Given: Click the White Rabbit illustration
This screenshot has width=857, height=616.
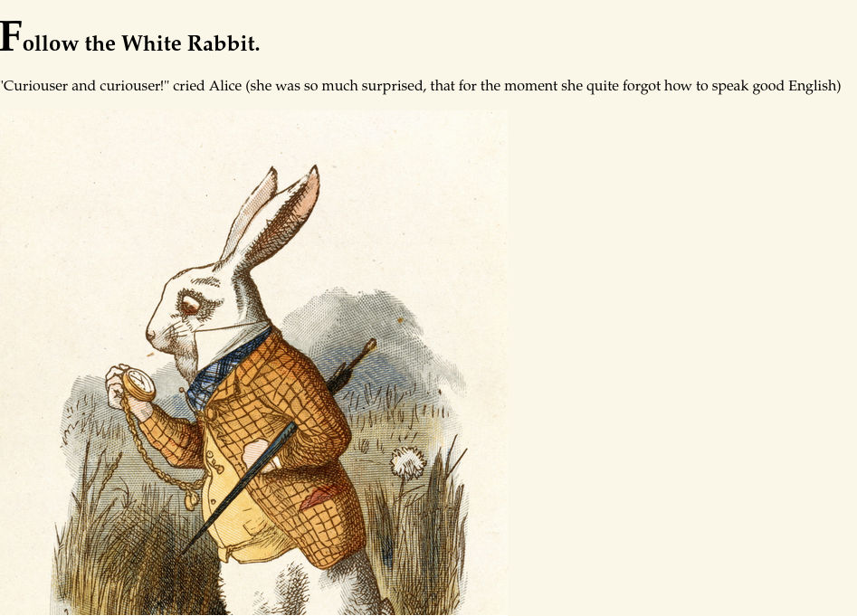Looking at the screenshot, I should 253,363.
